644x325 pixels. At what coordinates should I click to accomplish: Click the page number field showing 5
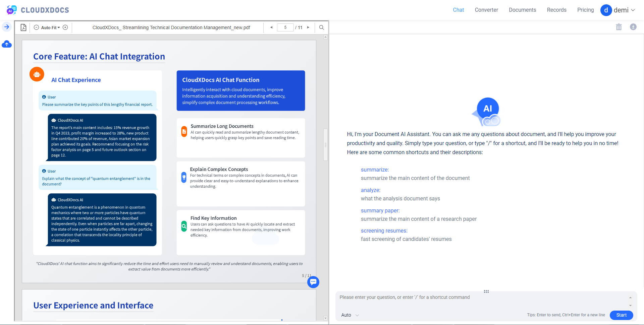click(285, 27)
